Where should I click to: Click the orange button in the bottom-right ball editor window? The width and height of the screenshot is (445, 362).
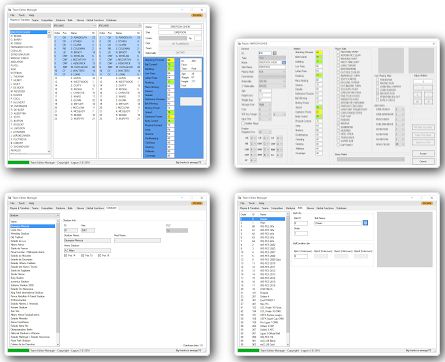pos(427,203)
